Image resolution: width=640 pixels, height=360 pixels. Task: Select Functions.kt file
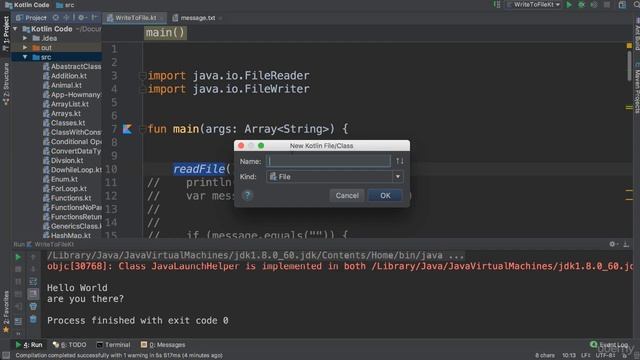pos(71,198)
